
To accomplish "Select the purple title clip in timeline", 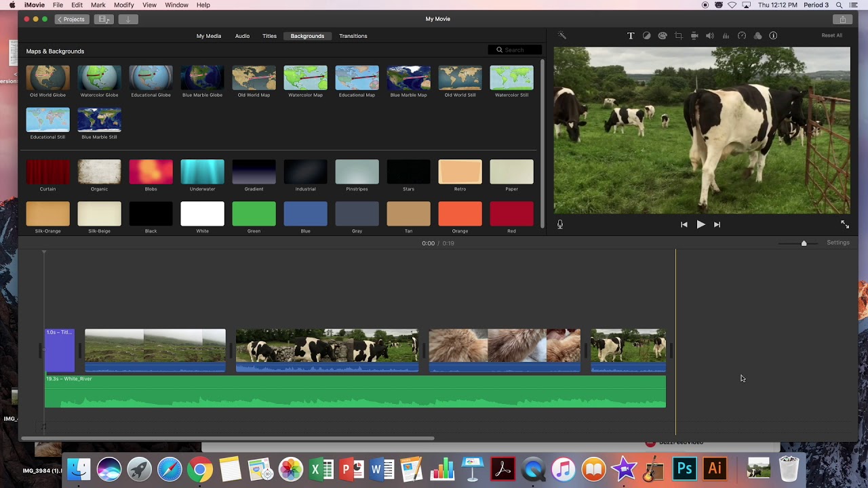I will 60,350.
